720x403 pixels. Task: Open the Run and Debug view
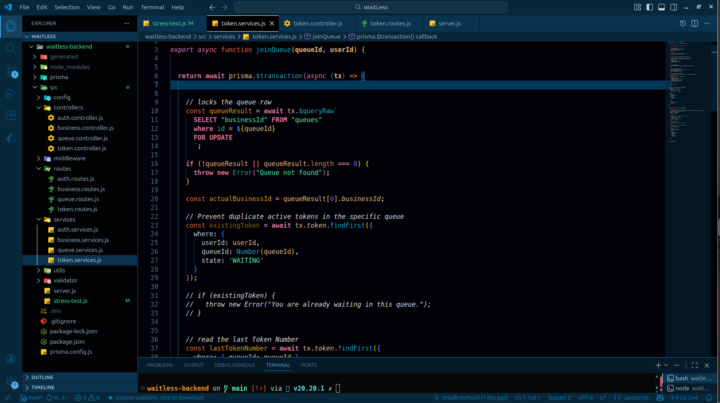tap(11, 93)
